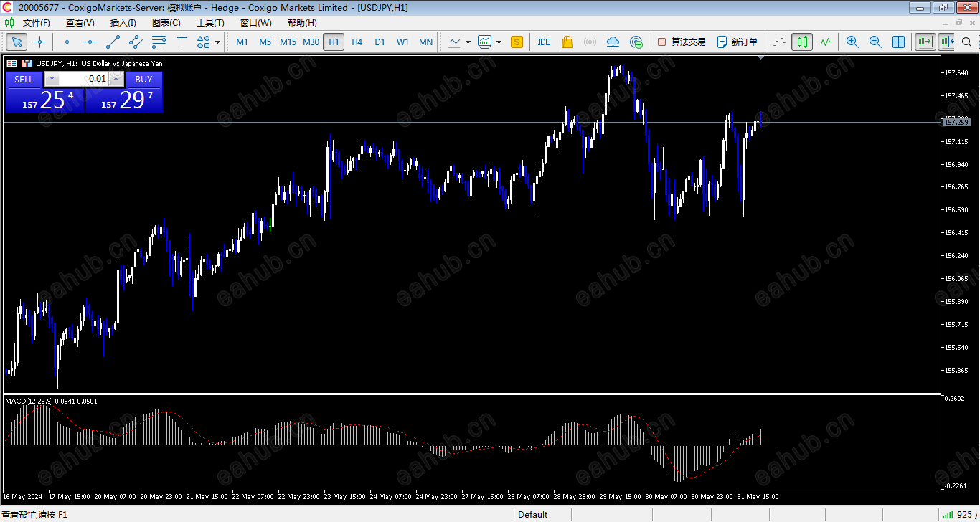Expand the indicators list dropdown arrow
Image resolution: width=980 pixels, height=522 pixels.
coord(499,42)
